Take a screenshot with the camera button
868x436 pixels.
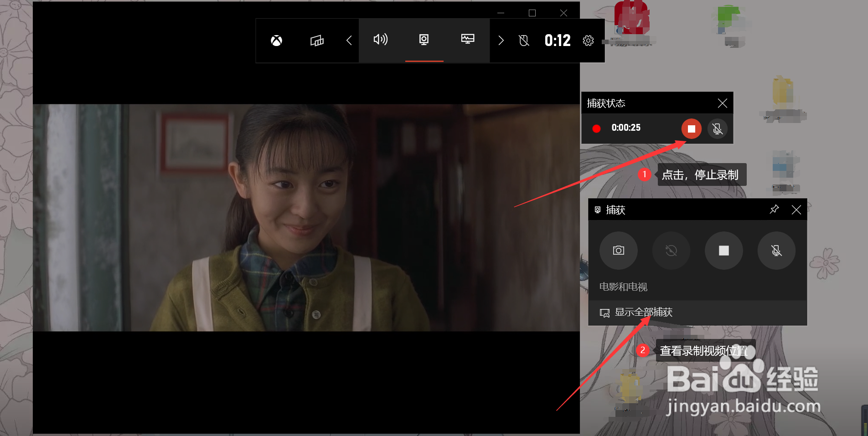619,251
